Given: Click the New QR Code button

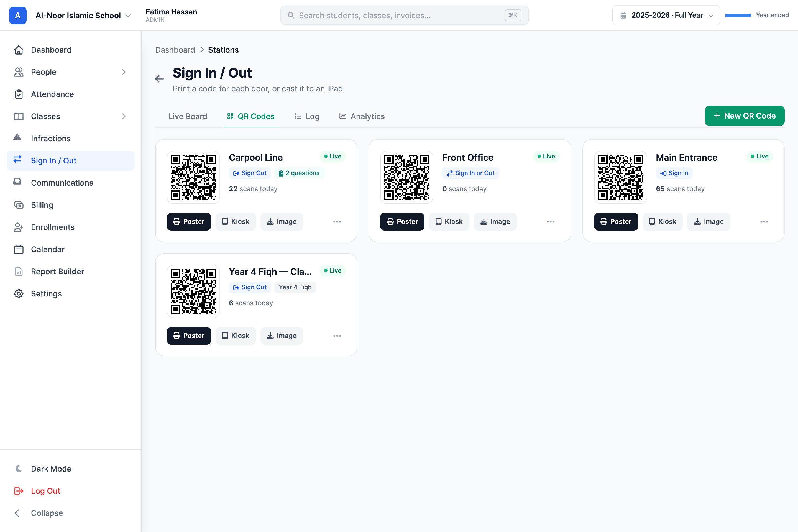Looking at the screenshot, I should coord(745,116).
